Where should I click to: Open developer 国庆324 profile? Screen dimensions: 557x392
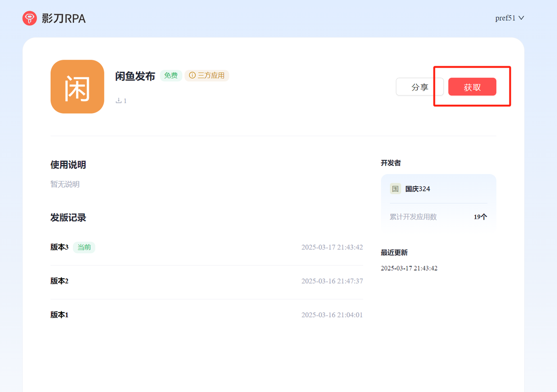pyautogui.click(x=418, y=189)
